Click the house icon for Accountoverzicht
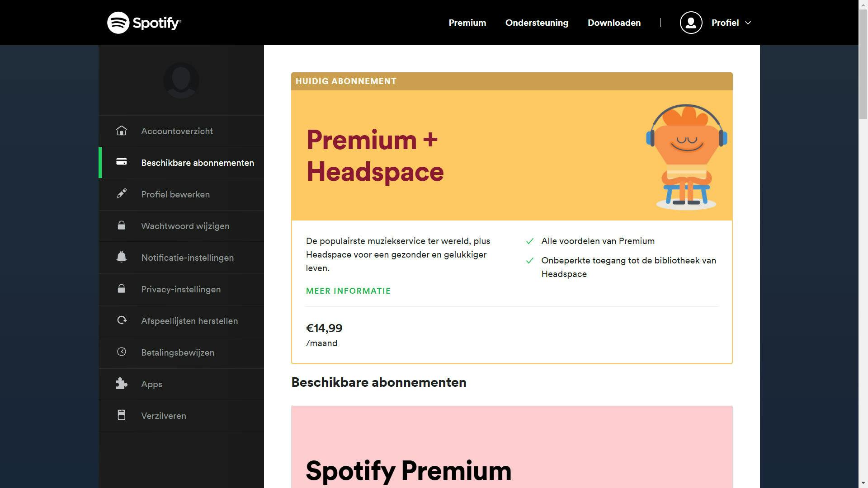868x488 pixels. (121, 131)
